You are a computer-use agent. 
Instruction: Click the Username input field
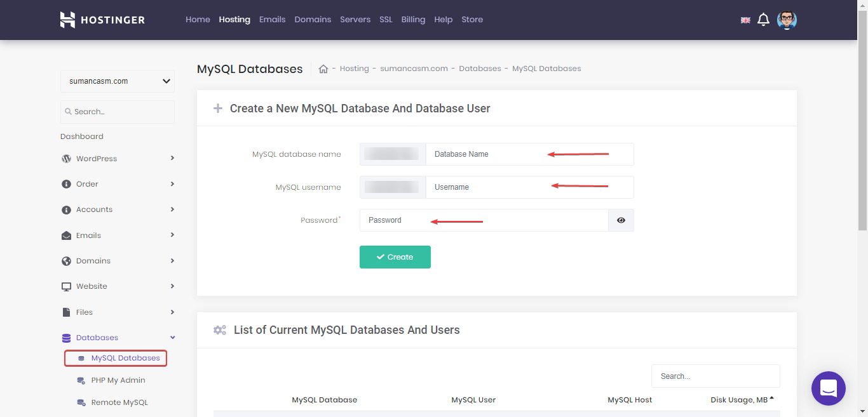(530, 187)
